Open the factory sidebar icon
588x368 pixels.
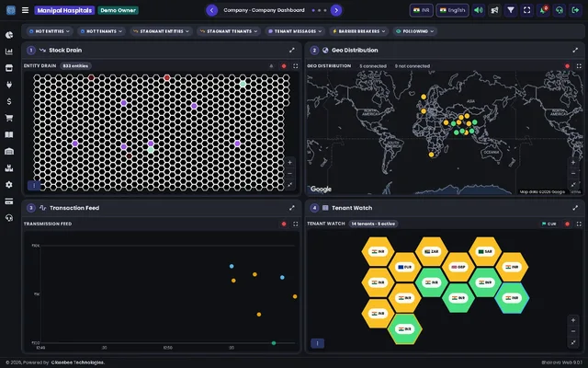(9, 168)
